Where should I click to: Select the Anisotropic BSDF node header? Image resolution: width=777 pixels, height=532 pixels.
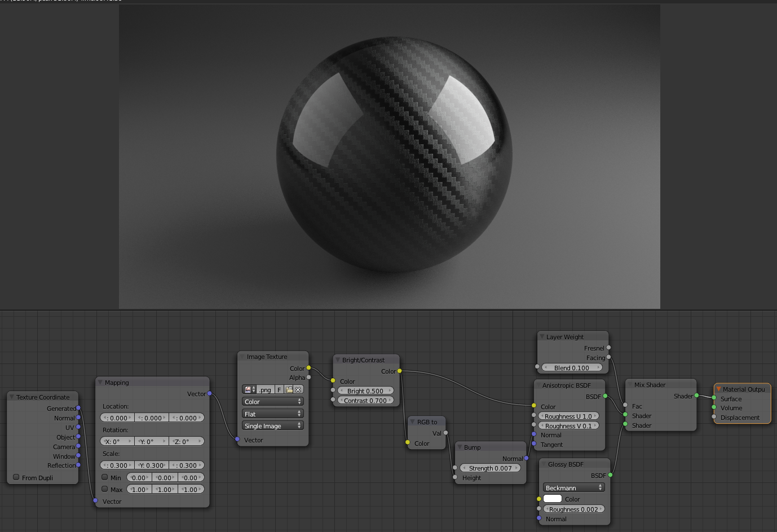point(569,385)
